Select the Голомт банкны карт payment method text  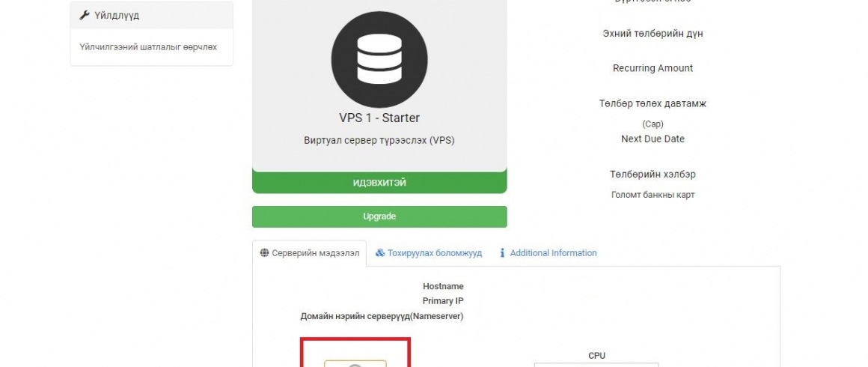652,195
